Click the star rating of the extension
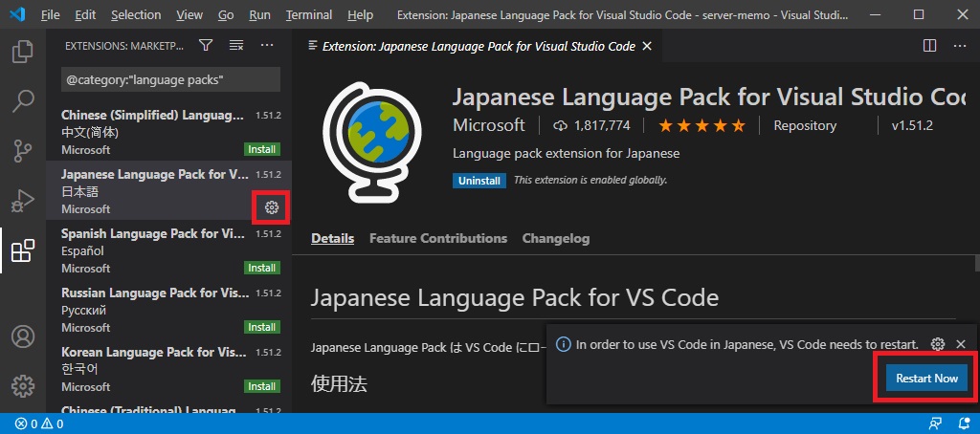Image resolution: width=980 pixels, height=434 pixels. [702, 125]
